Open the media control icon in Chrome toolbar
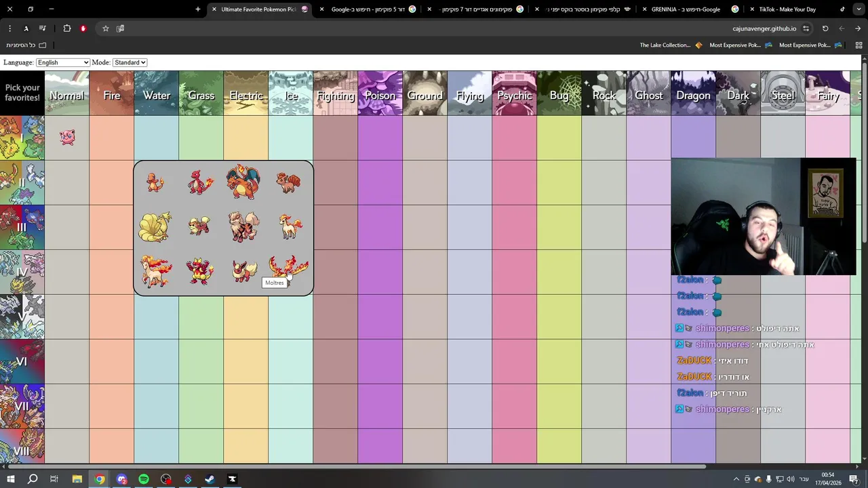868x488 pixels. click(x=43, y=28)
